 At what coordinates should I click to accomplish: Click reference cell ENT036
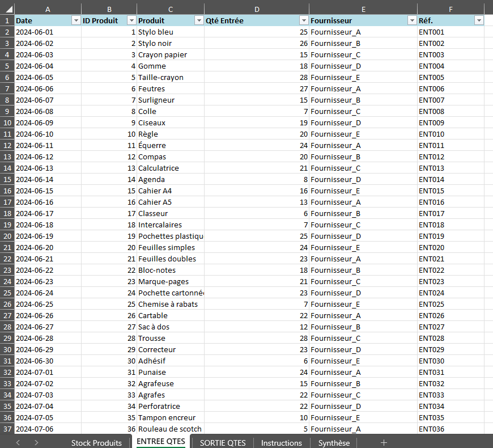[x=450, y=429]
